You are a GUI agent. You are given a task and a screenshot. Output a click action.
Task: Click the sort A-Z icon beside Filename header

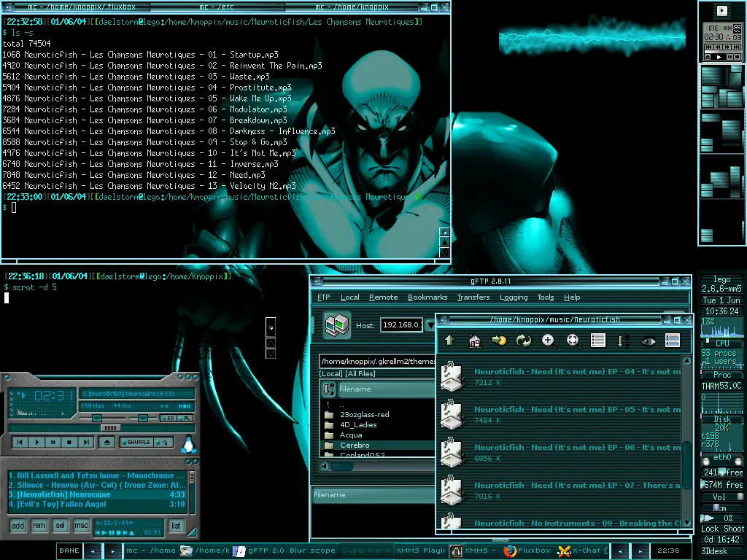click(x=329, y=389)
